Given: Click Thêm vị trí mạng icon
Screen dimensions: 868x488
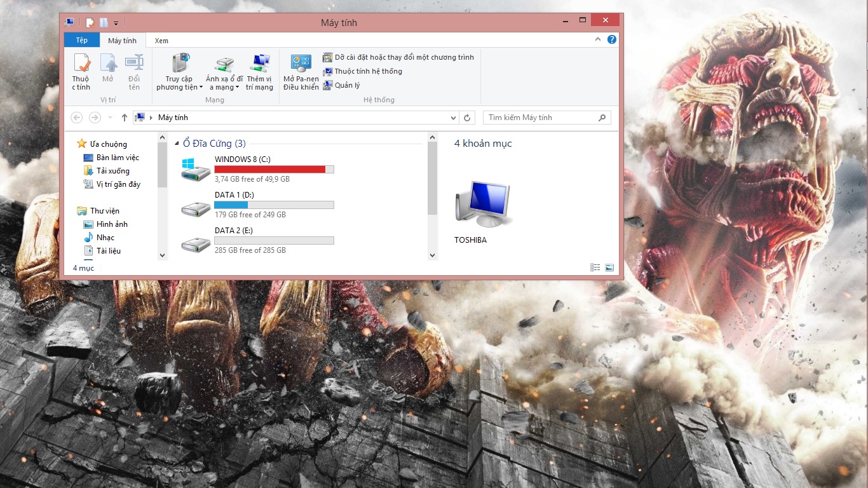Looking at the screenshot, I should pos(259,72).
